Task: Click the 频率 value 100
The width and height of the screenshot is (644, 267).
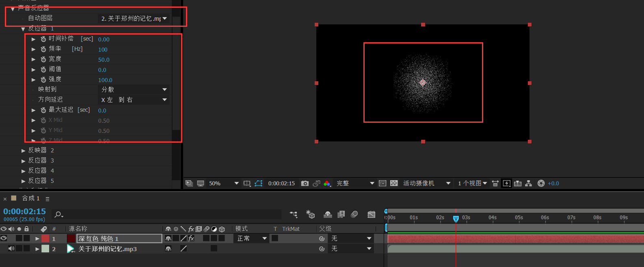Action: (103, 50)
